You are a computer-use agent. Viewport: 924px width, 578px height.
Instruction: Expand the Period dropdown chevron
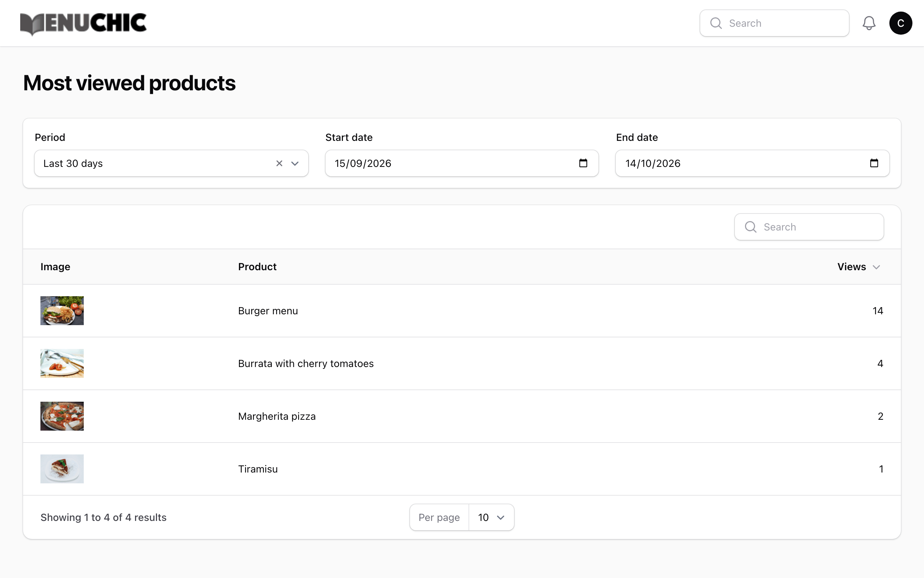[295, 163]
